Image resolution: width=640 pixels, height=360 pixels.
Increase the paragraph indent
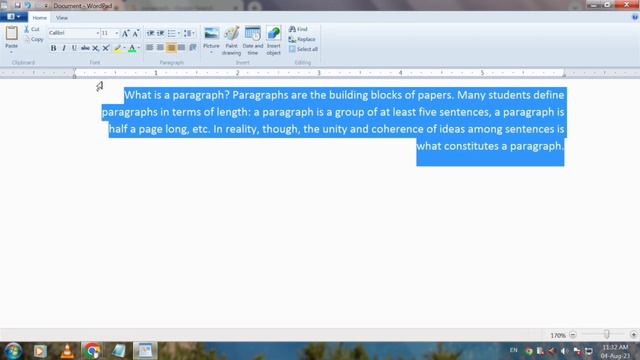point(160,33)
